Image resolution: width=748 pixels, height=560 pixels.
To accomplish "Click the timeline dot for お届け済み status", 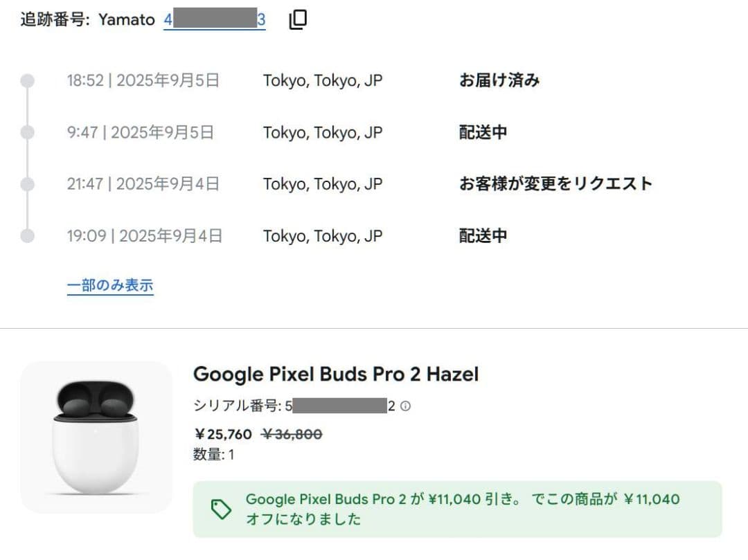I will point(26,80).
